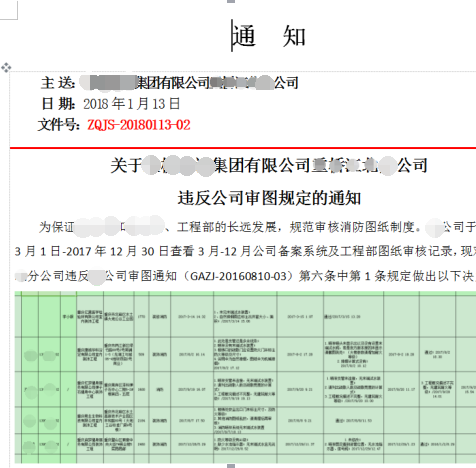476x468 pixels.
Task: Click the bottom center resize handle of table image
Action: pos(231,466)
